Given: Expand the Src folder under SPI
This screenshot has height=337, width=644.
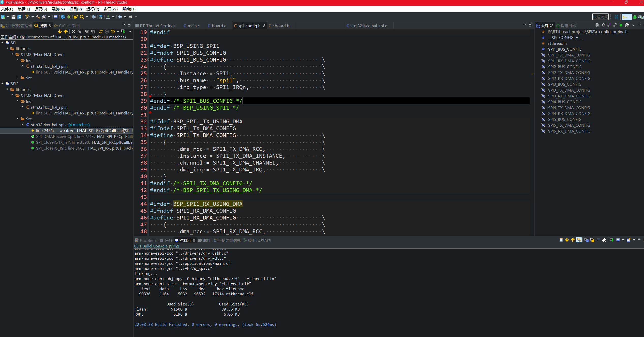Looking at the screenshot, I should tap(17, 78).
